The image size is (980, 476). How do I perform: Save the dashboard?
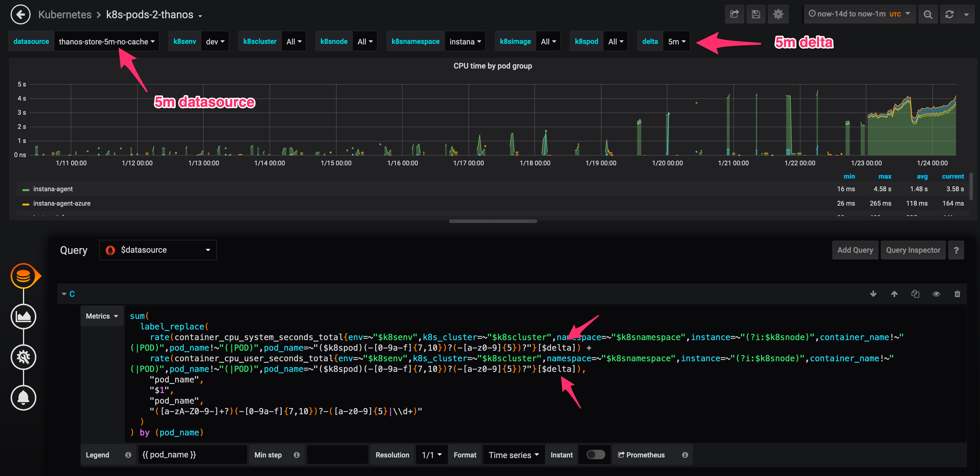(x=756, y=14)
